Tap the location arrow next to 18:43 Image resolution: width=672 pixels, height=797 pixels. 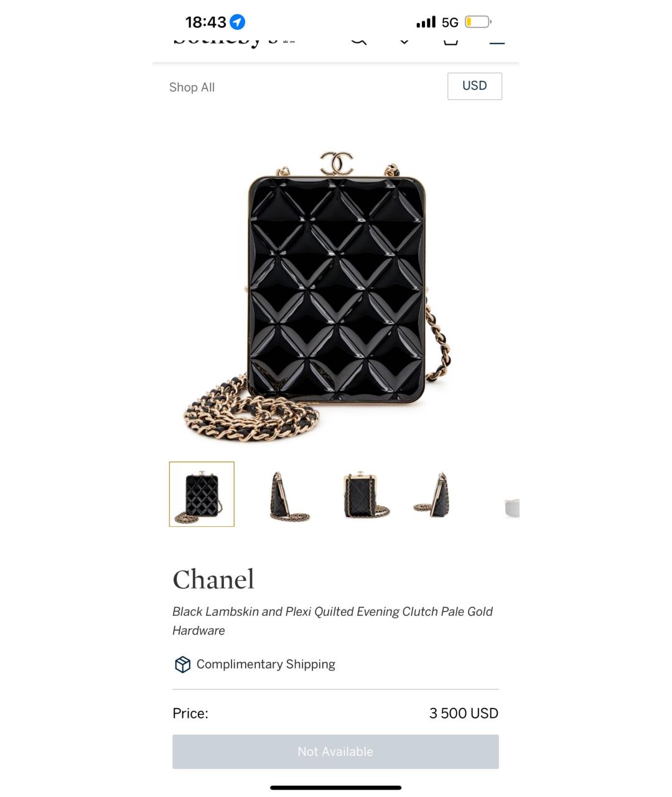point(237,22)
